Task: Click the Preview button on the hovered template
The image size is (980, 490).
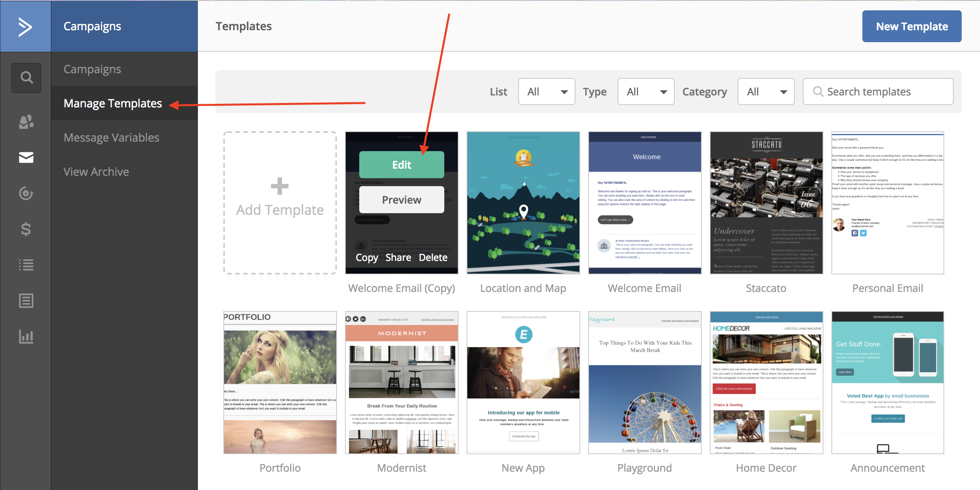Action: tap(401, 200)
